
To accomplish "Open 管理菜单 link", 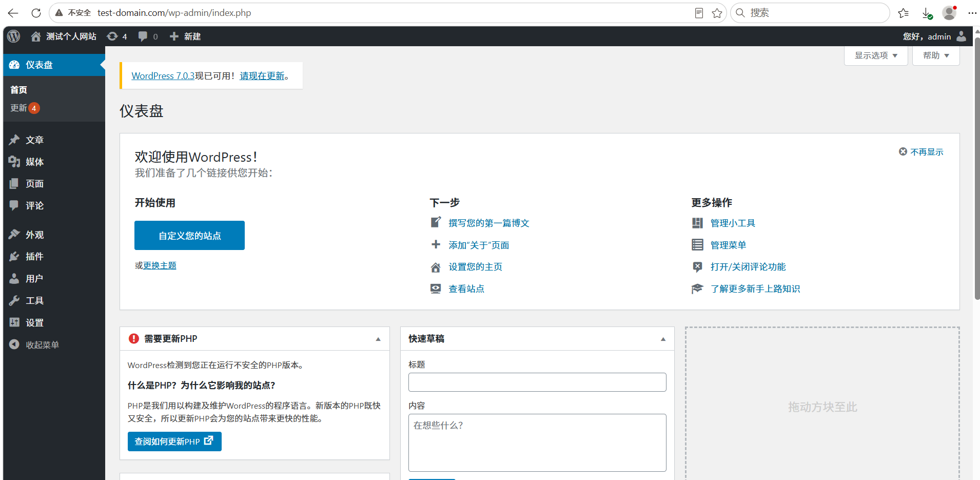I will click(728, 245).
